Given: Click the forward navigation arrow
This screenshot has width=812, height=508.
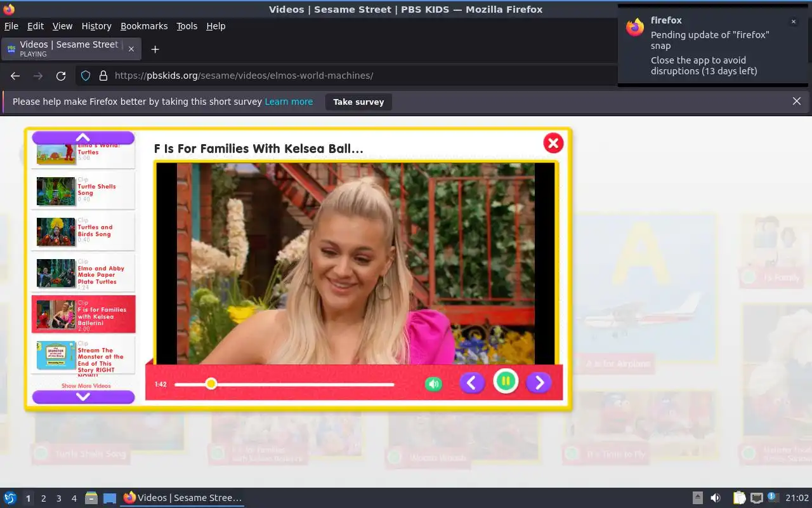Looking at the screenshot, I should pyautogui.click(x=38, y=76).
